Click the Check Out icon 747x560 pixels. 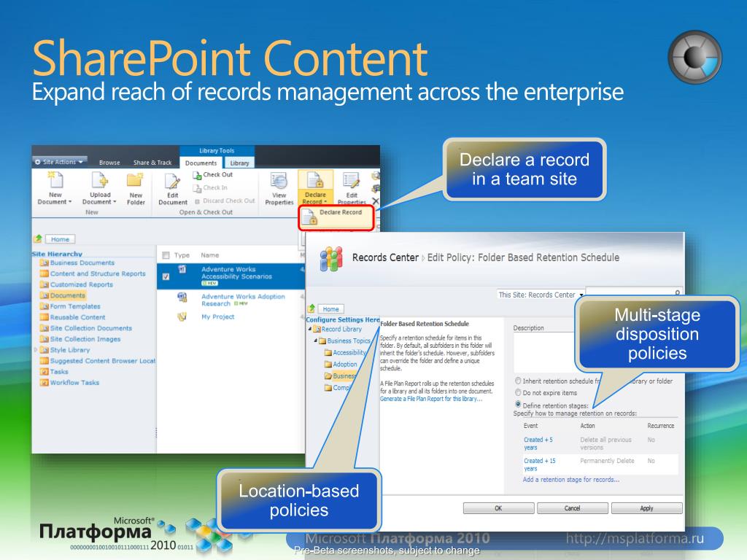[x=197, y=175]
